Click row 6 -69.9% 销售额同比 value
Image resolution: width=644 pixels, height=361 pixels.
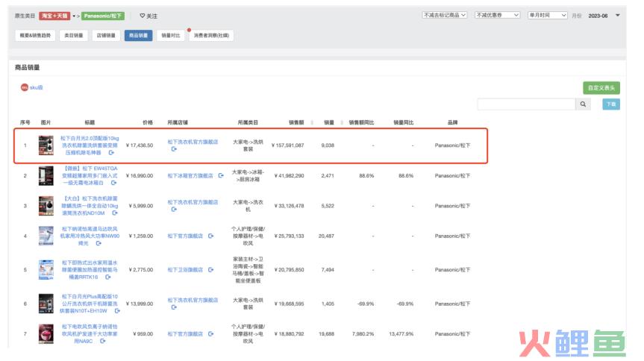point(366,304)
